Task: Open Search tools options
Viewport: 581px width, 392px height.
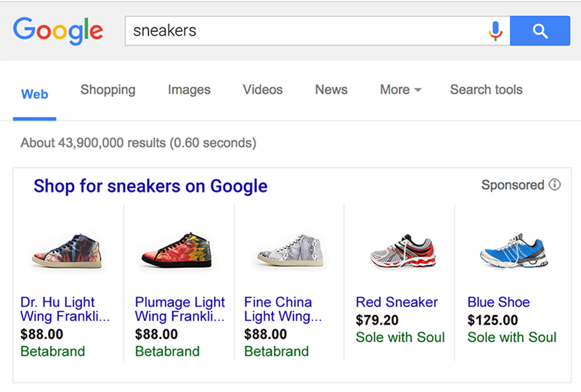Action: (x=486, y=90)
